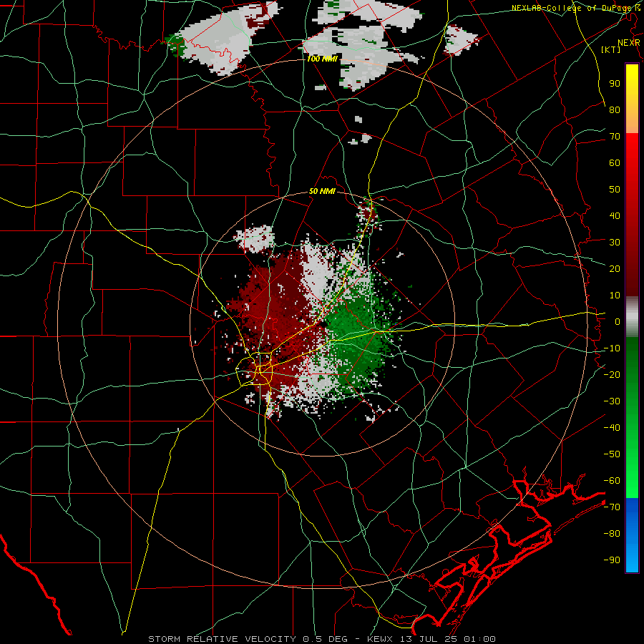This screenshot has width=644, height=644.
Task: Select the [KT] units label
Action: pos(611,49)
